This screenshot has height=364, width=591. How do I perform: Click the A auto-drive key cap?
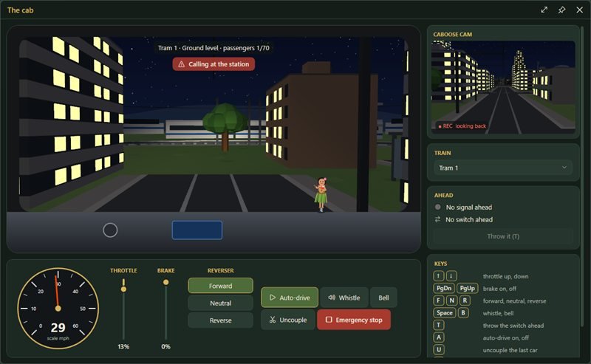[x=438, y=337]
